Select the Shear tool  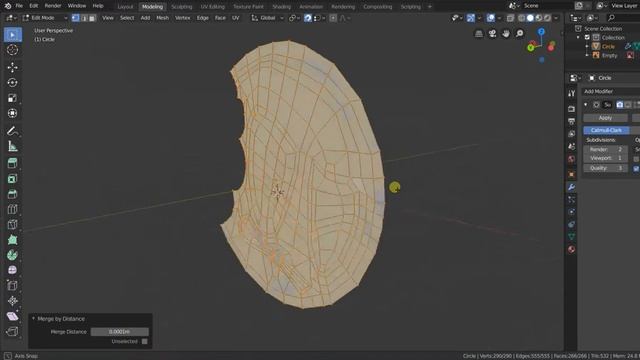pos(12,316)
